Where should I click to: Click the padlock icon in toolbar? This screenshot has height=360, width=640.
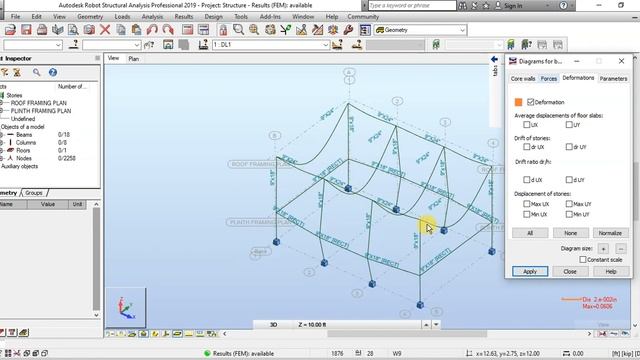[223, 30]
